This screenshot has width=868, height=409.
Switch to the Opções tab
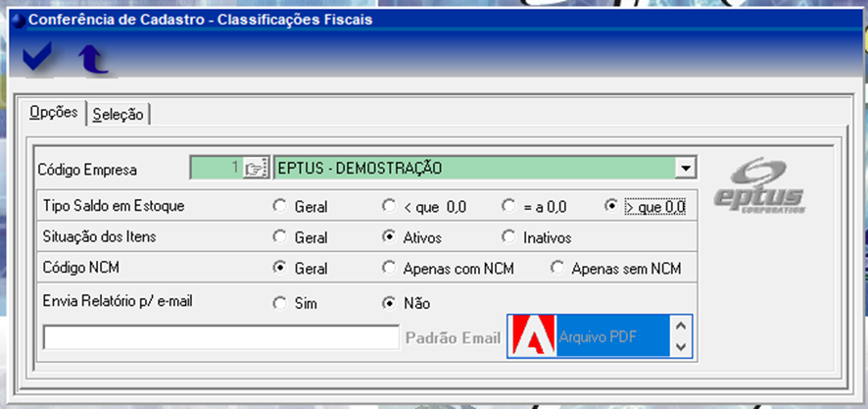point(54,113)
